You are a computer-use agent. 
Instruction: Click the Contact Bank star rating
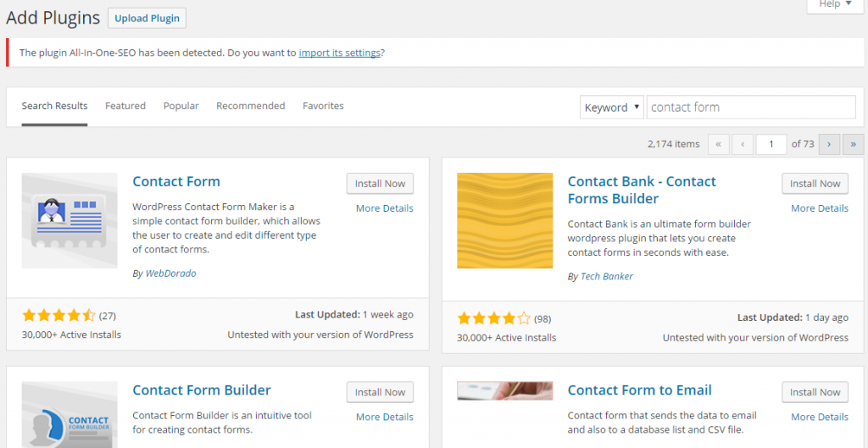[x=493, y=318]
